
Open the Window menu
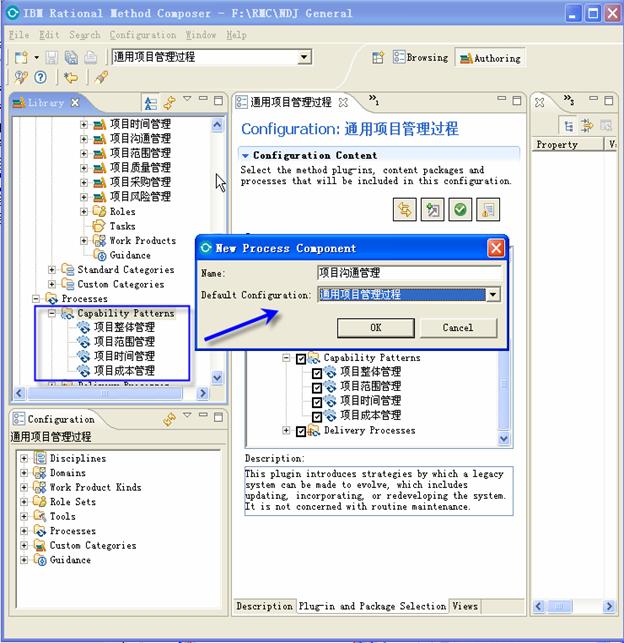click(x=201, y=35)
